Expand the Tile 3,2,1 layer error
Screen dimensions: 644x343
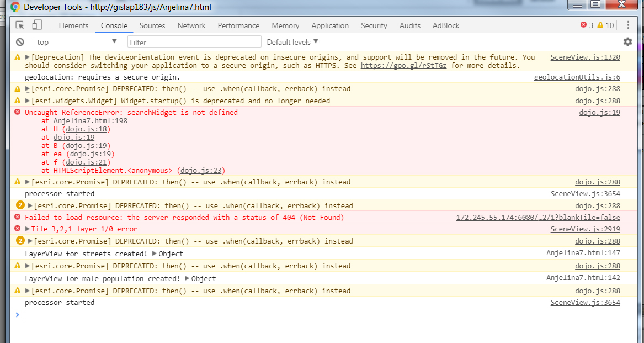coord(28,229)
